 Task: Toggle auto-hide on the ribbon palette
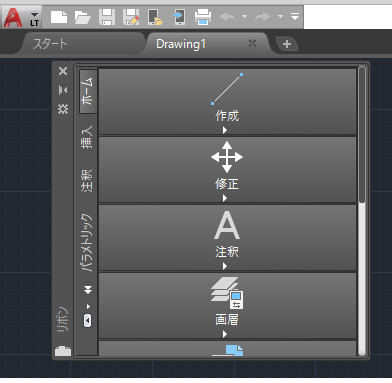[63, 89]
